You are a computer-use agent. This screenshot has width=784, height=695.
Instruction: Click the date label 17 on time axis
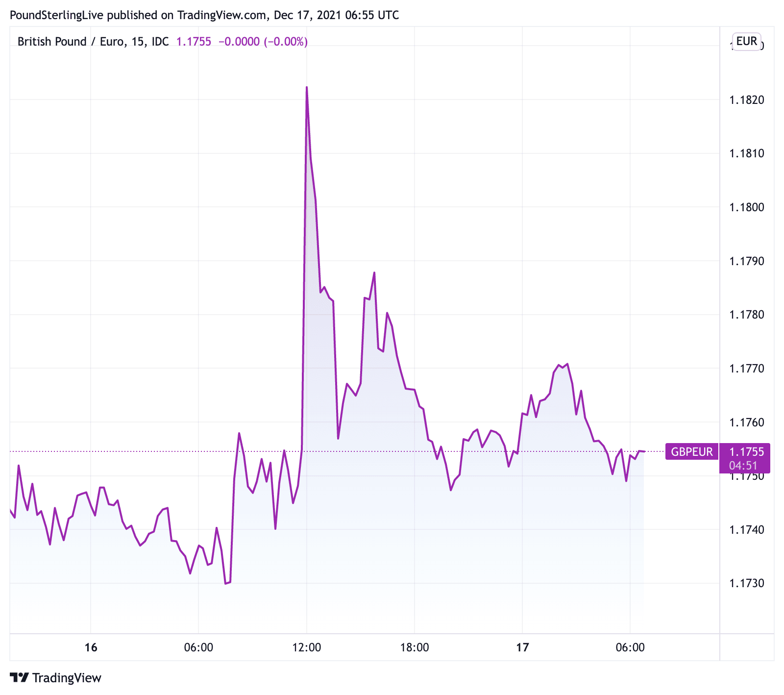tap(522, 647)
